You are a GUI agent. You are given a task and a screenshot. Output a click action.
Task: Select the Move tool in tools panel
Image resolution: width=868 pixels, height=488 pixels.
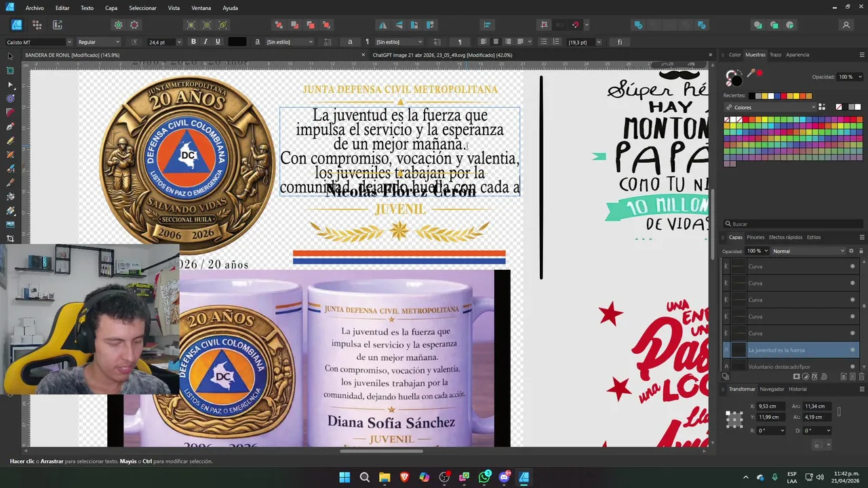[10, 56]
